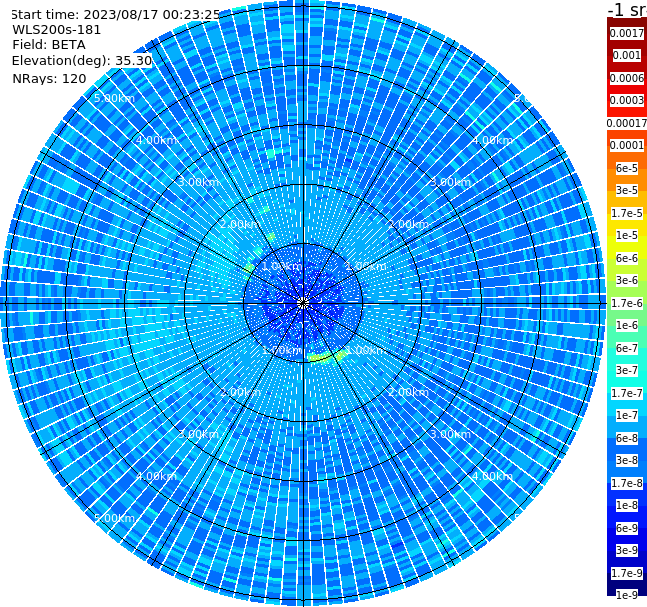Pick the 1e-8 colorbar tick label
This screenshot has width=647, height=607.
click(x=627, y=505)
